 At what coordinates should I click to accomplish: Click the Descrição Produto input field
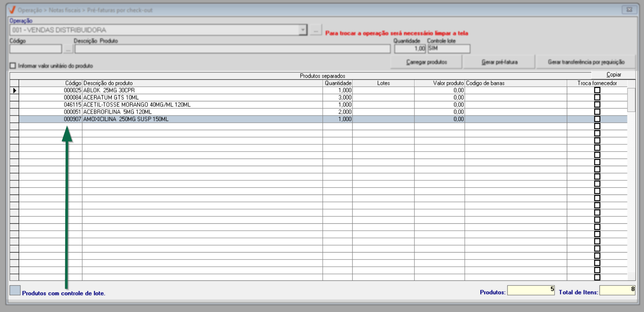click(x=233, y=49)
